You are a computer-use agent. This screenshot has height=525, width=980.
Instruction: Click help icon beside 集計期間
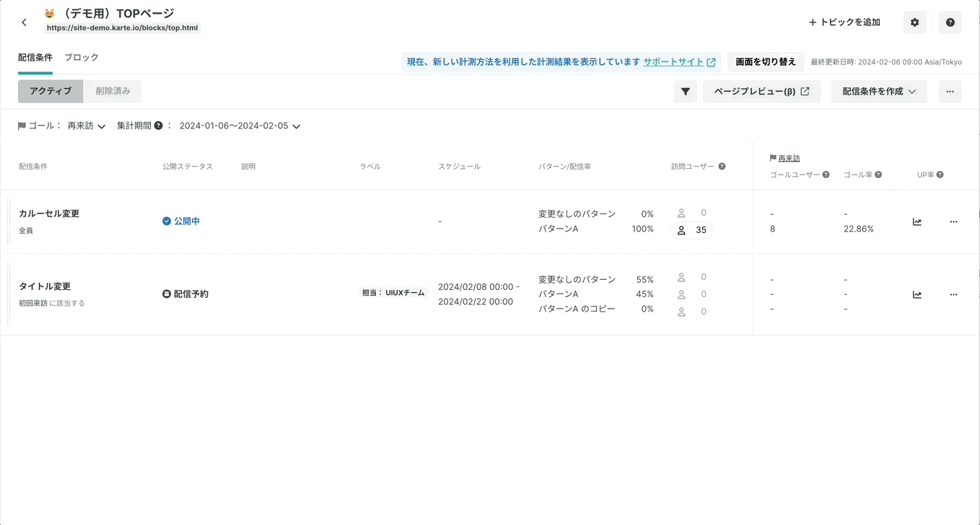(158, 125)
